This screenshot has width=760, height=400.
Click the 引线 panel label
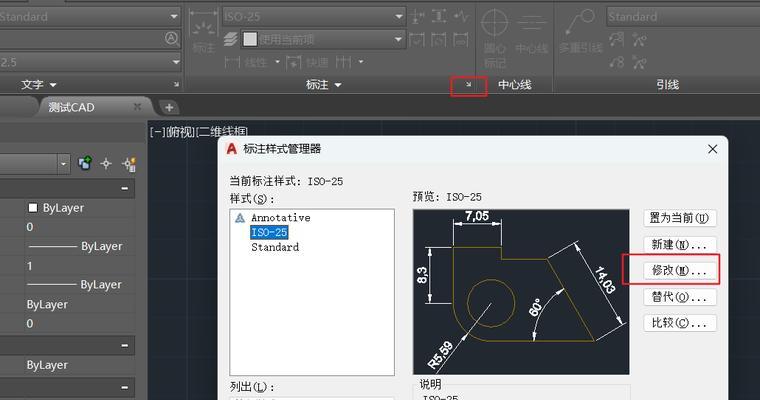[667, 85]
